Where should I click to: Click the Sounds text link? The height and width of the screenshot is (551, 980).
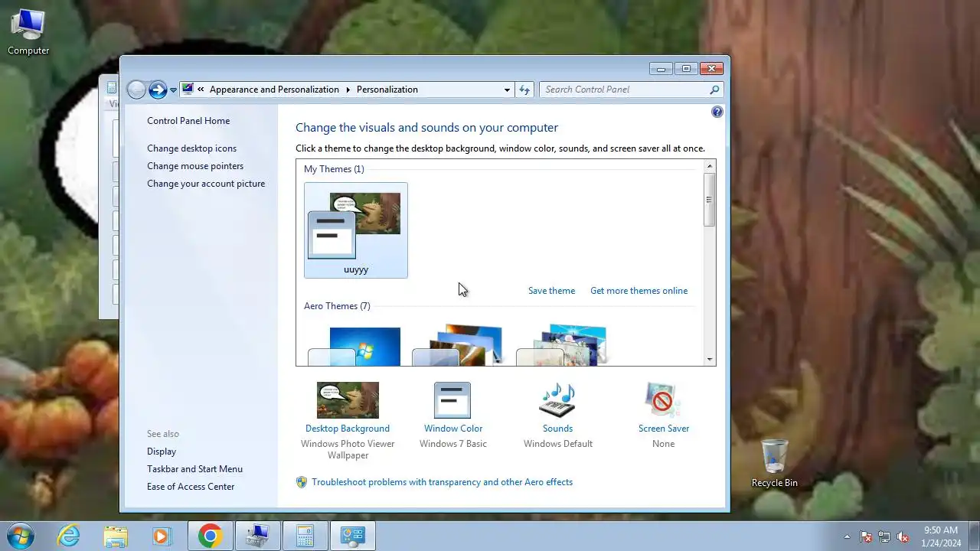(557, 429)
